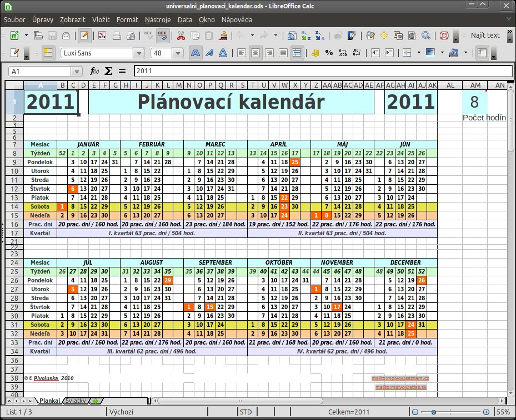Image resolution: width=516 pixels, height=420 pixels.
Task: Open Page Preview icon
Action: tap(131, 35)
